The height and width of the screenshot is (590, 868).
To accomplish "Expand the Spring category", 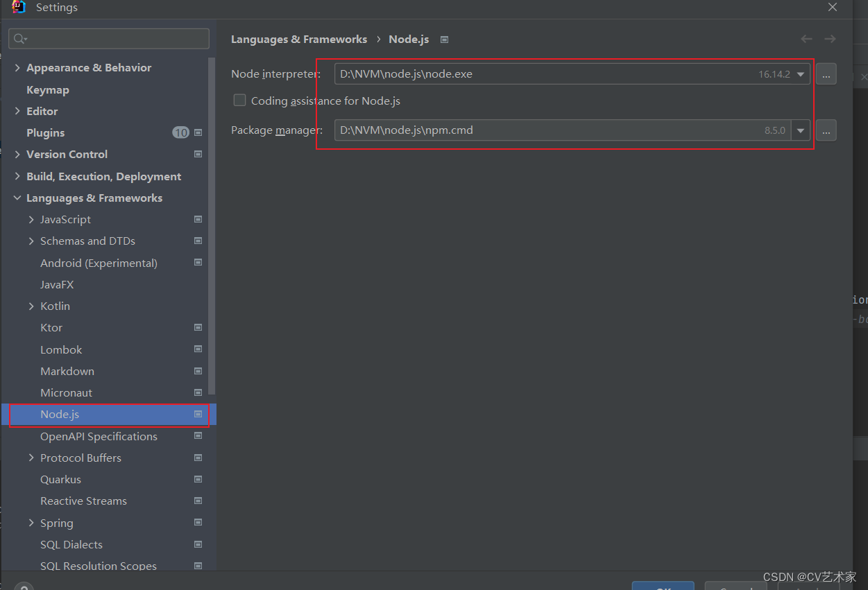I will click(x=31, y=523).
